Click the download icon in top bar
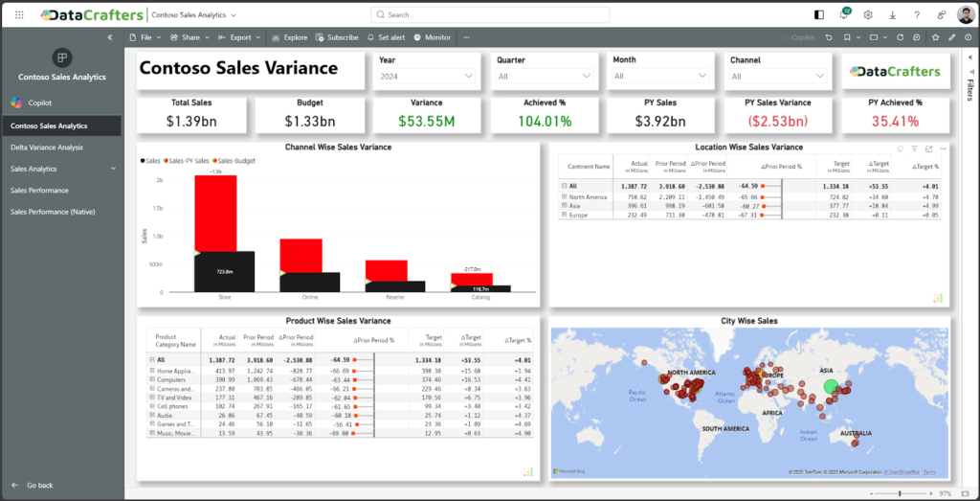The width and height of the screenshot is (980, 501). 893,15
